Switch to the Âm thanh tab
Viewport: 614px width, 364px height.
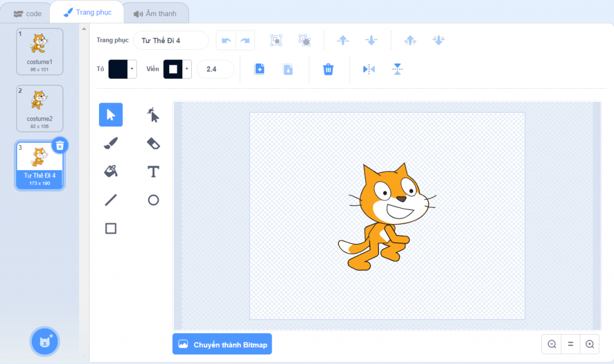tap(155, 14)
